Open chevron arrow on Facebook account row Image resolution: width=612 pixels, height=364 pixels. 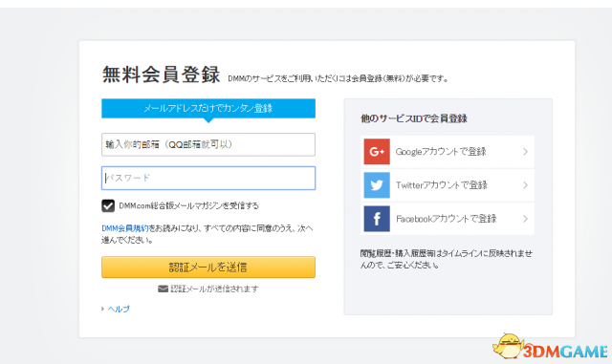[525, 219]
